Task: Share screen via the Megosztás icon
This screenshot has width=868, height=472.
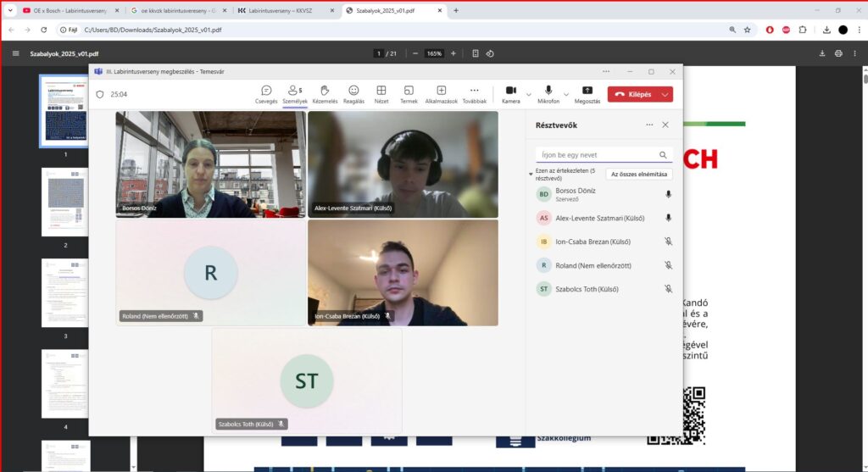Action: [x=587, y=93]
